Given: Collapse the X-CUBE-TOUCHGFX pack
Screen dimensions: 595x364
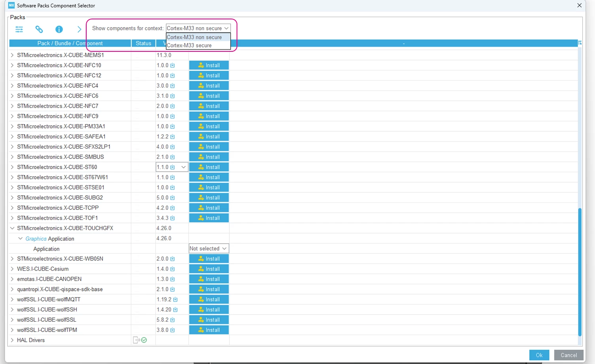Looking at the screenshot, I should 12,228.
